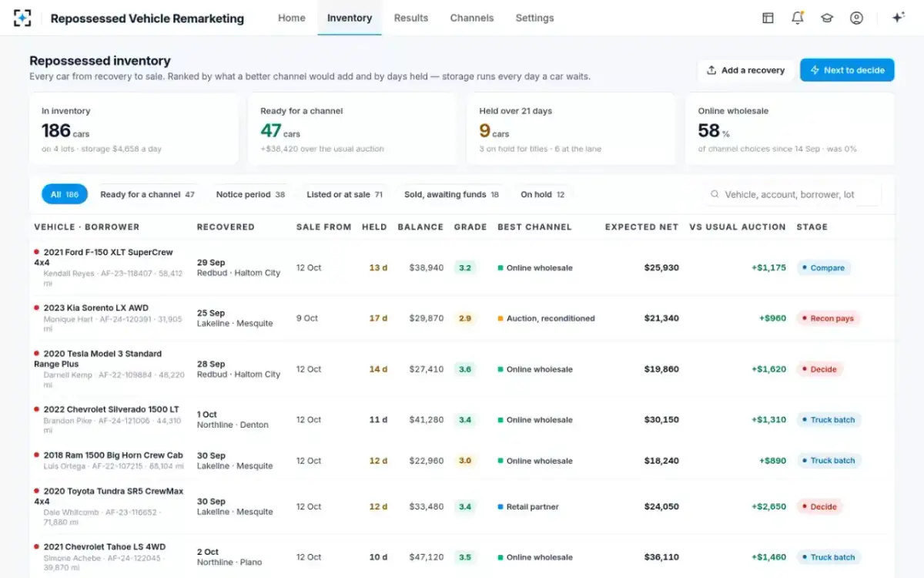
Task: Click the VS USUAL AUCTION column header
Action: tap(738, 227)
